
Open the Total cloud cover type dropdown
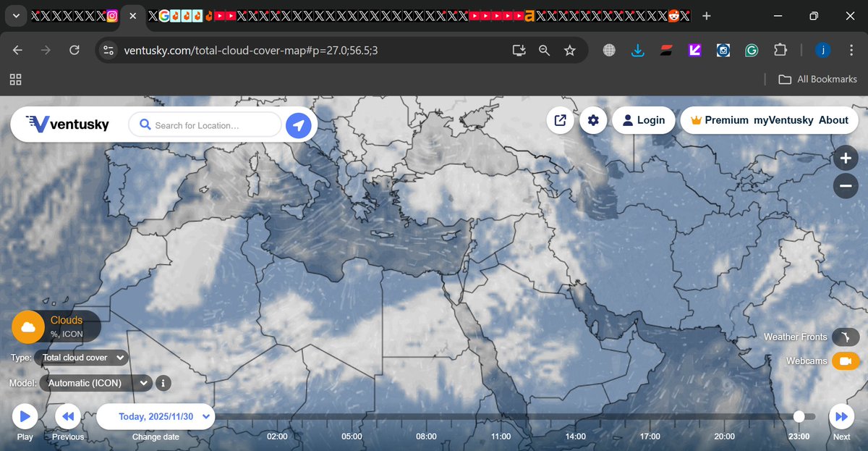coord(81,357)
